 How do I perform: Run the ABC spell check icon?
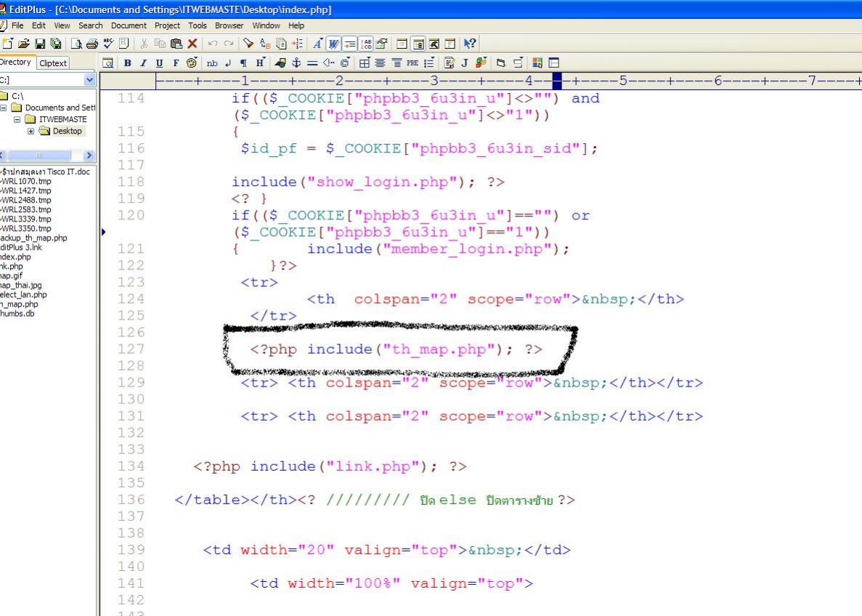point(108,44)
